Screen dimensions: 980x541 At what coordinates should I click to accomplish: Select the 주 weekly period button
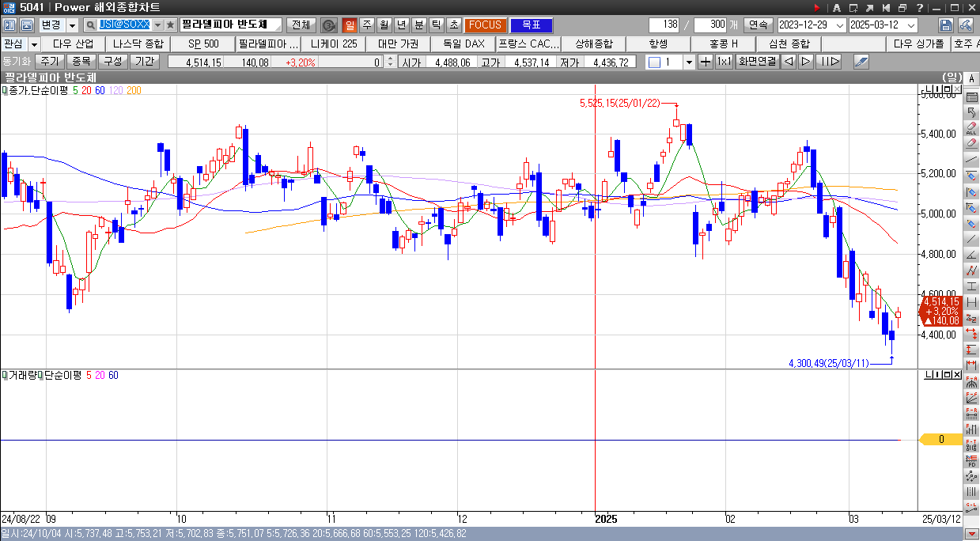(x=367, y=25)
